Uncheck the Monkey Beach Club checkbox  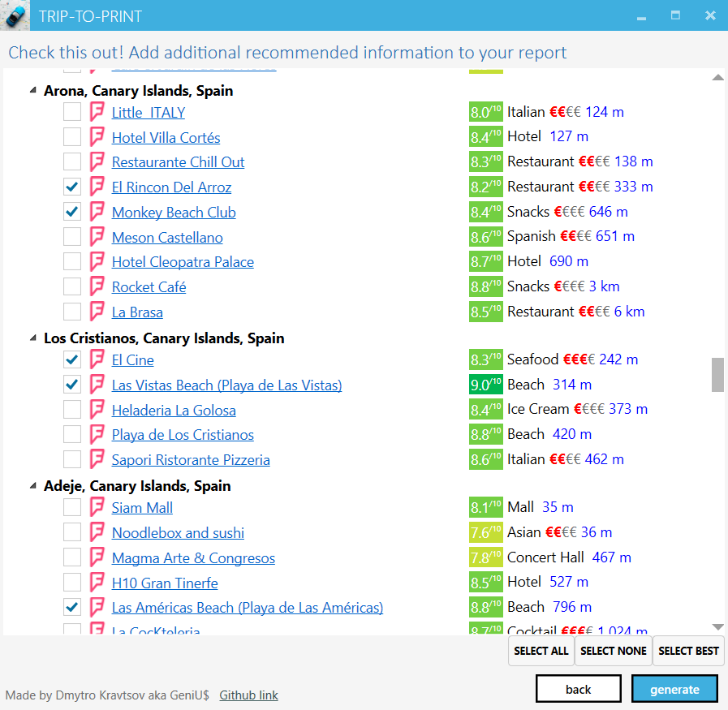pyautogui.click(x=72, y=212)
